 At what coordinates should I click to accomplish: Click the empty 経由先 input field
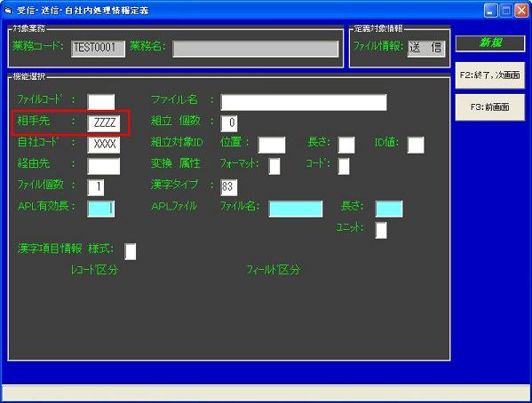pos(104,166)
